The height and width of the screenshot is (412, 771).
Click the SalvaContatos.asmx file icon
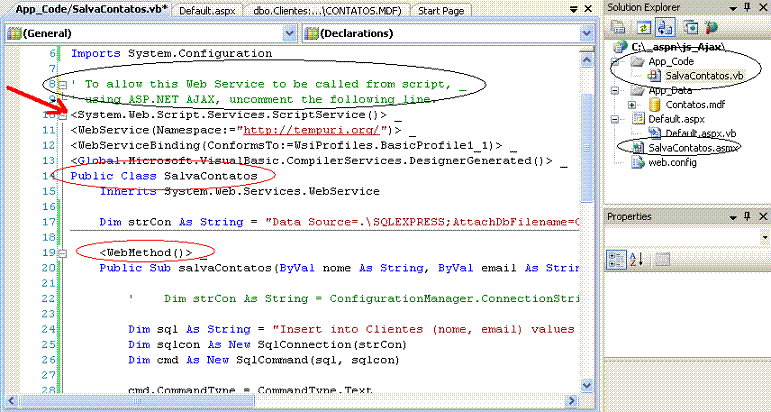click(x=638, y=147)
